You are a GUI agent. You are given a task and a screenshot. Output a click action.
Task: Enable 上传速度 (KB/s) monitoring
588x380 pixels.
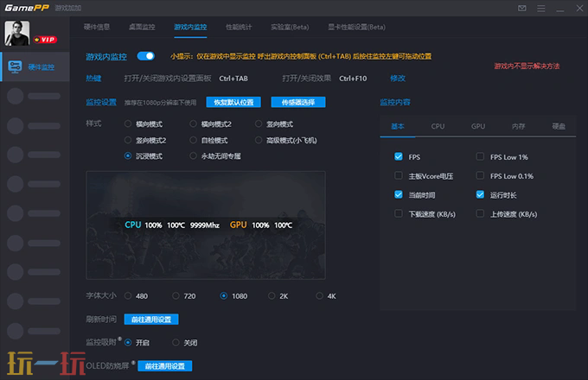click(x=480, y=214)
